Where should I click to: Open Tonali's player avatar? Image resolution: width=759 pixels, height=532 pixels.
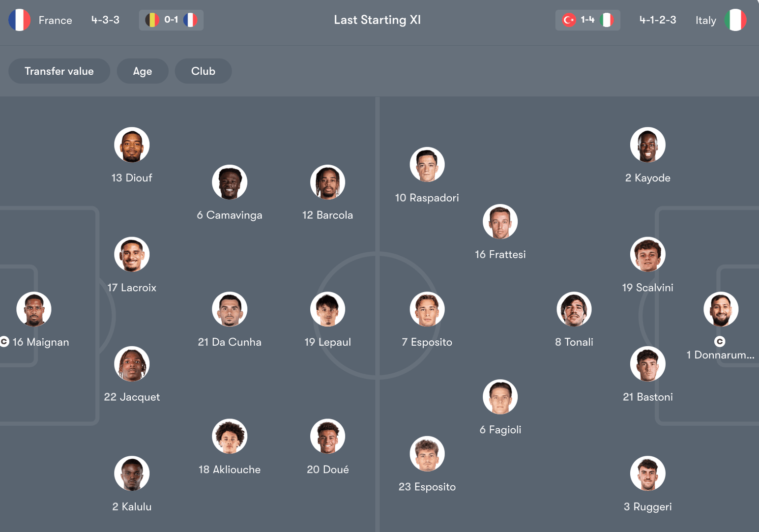coord(574,309)
